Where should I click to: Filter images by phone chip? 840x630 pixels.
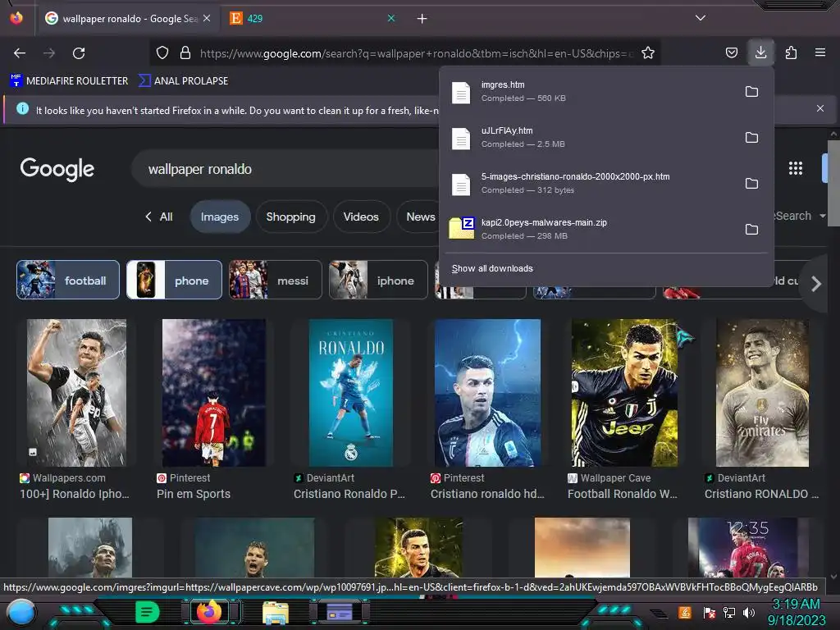point(174,281)
